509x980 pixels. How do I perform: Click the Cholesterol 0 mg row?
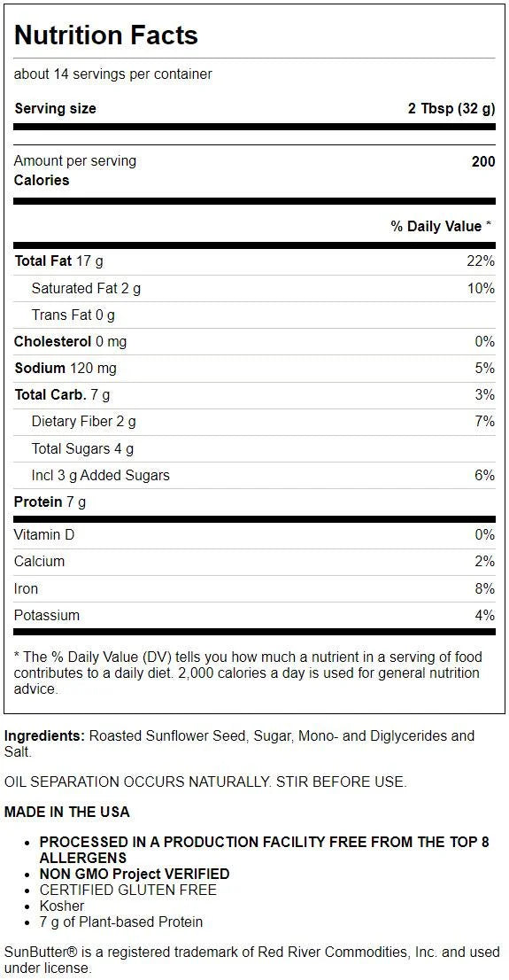(x=255, y=342)
